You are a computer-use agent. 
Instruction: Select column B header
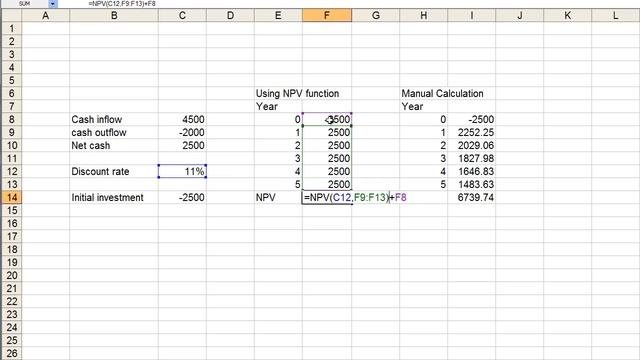coord(114,16)
